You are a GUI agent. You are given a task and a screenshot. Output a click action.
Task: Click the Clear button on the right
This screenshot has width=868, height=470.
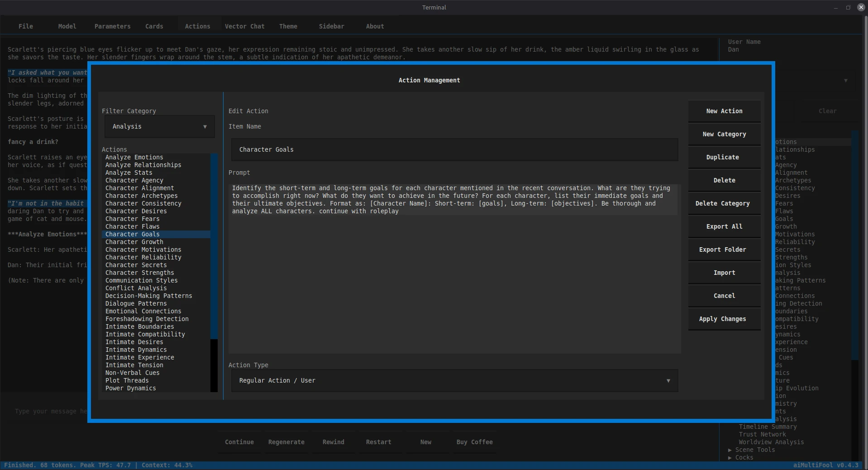[827, 111]
